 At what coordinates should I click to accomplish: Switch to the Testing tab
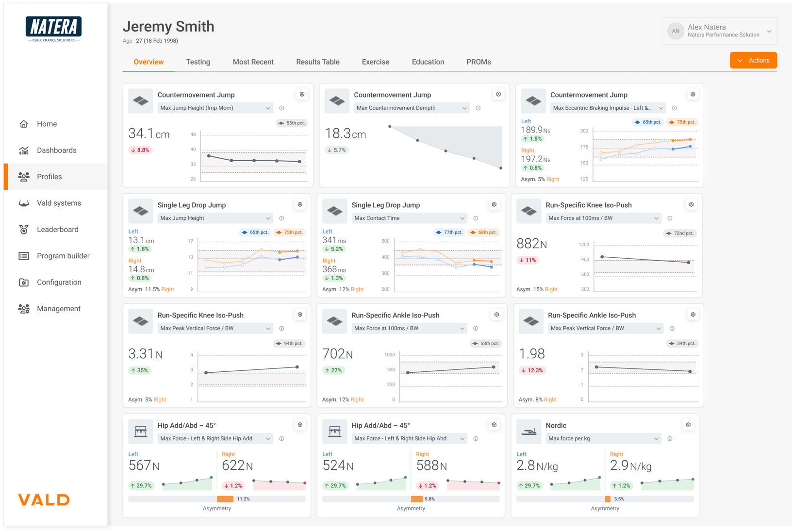tap(198, 62)
